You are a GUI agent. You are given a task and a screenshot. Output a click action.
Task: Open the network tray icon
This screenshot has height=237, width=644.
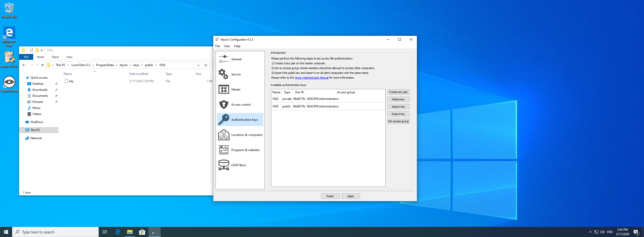(x=596, y=232)
